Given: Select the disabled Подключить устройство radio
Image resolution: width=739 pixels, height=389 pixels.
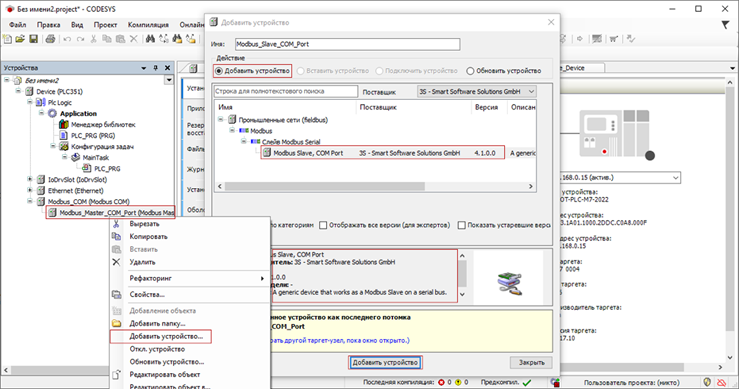Looking at the screenshot, I should [x=379, y=71].
